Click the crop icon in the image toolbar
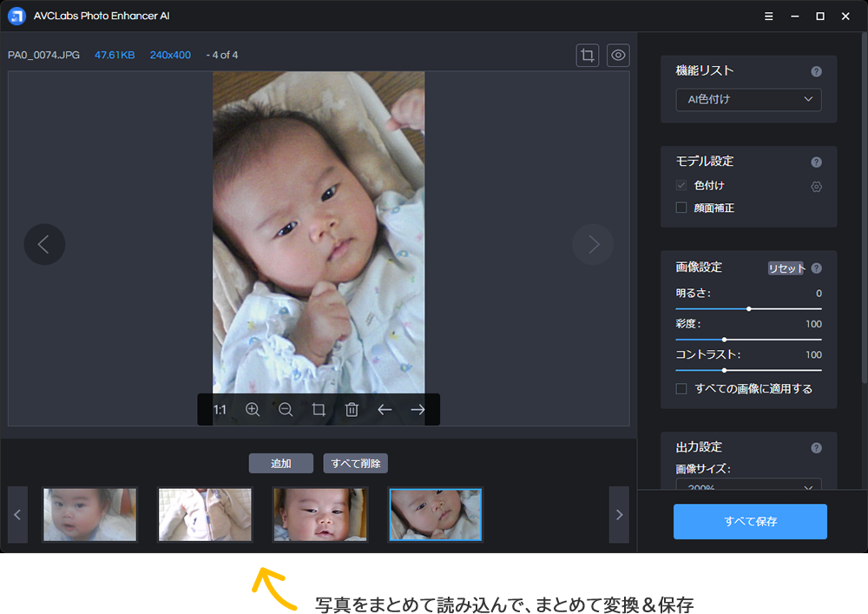Viewport: 868px width, 614px height. click(319, 410)
